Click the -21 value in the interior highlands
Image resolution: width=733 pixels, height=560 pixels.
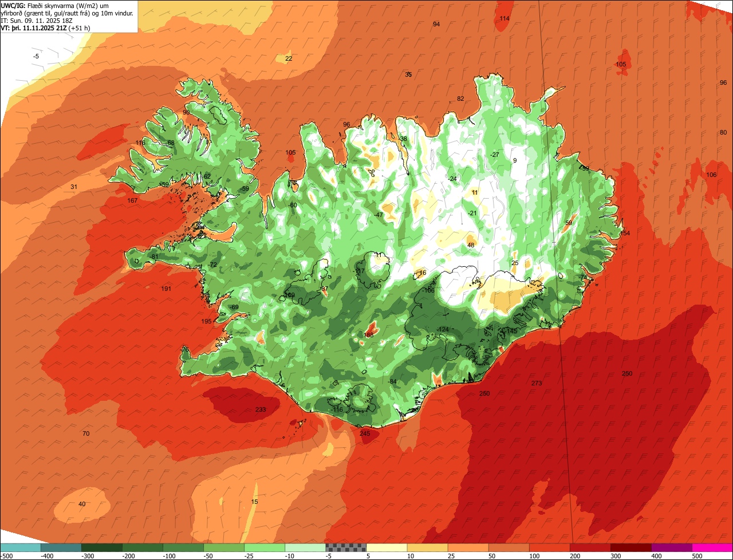[x=472, y=213]
